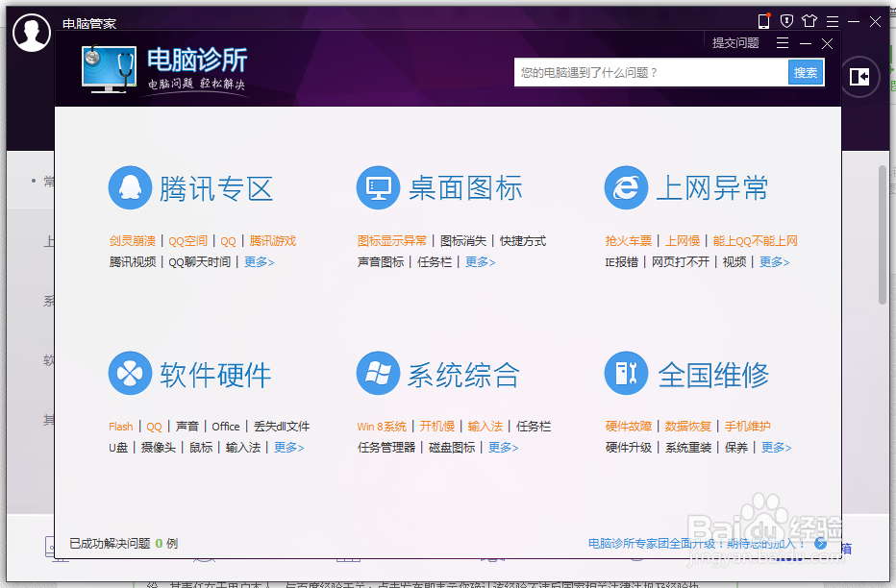Viewport: 896px width, 588px height.
Task: Click the 视频 link under 上网异常
Action: (x=734, y=262)
